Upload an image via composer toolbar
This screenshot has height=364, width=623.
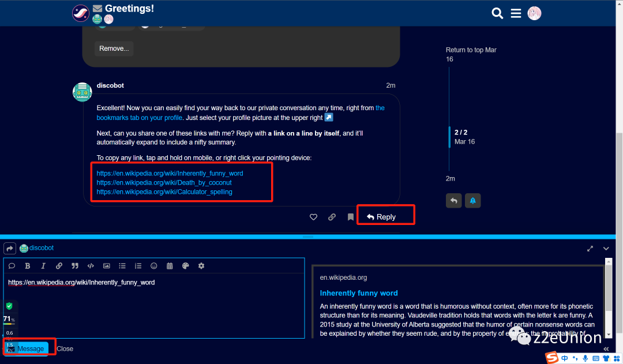pos(106,266)
